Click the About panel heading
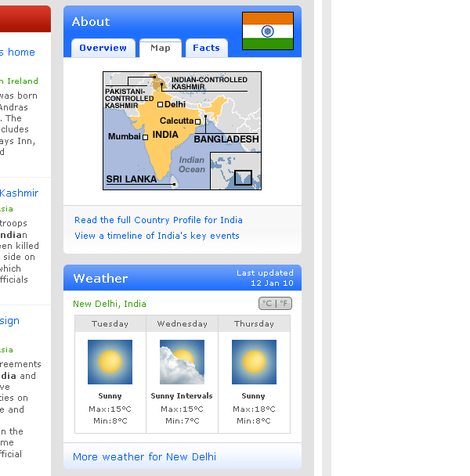 tap(91, 22)
